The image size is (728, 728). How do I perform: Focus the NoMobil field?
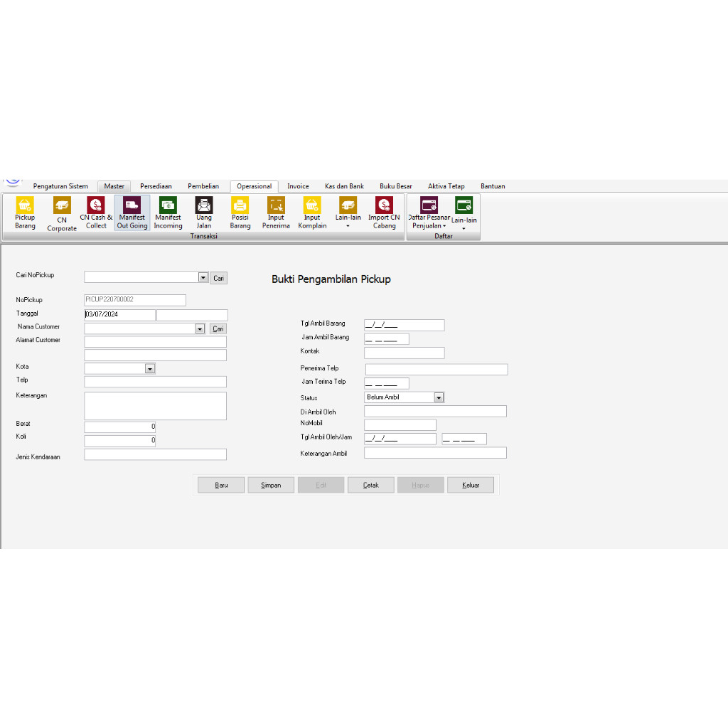(400, 425)
